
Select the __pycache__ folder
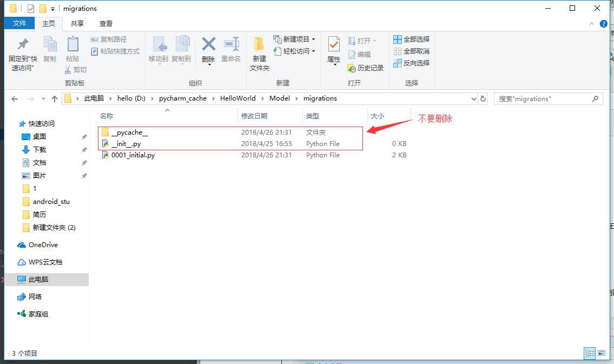(x=130, y=133)
